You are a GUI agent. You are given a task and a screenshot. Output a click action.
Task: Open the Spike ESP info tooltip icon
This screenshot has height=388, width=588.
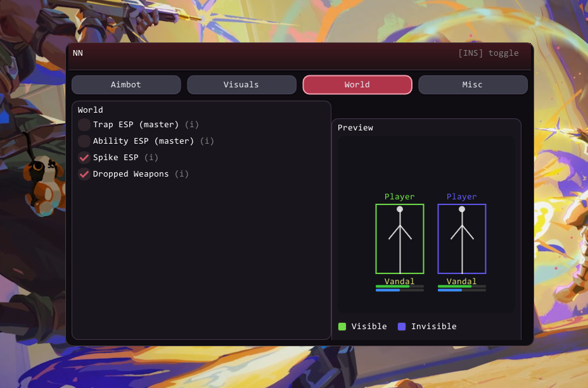(151, 158)
